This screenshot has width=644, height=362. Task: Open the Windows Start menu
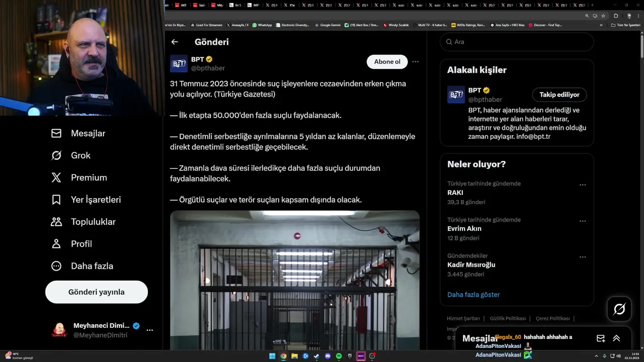click(x=272, y=356)
